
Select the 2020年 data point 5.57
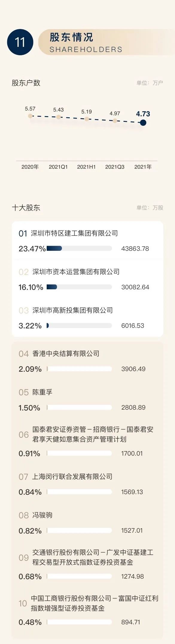point(30,116)
